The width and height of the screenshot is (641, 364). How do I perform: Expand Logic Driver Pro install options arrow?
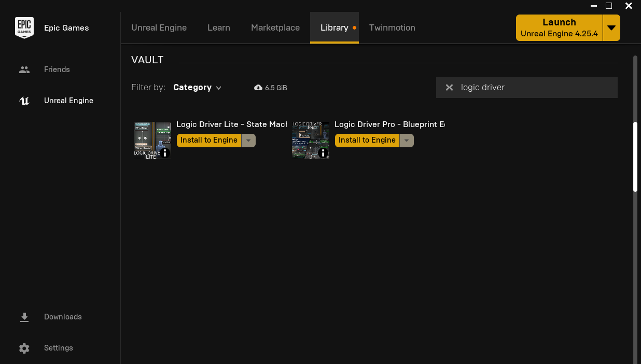click(407, 141)
